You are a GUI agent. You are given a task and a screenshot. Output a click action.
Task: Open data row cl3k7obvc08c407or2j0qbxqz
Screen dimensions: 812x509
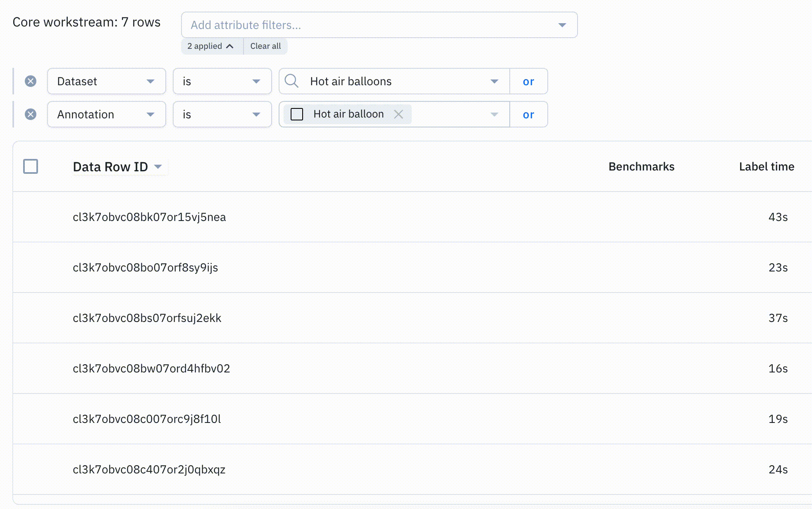(149, 469)
